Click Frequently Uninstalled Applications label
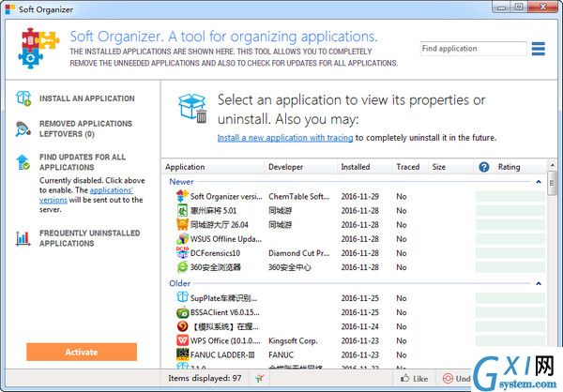This screenshot has width=563, height=392. (90, 238)
